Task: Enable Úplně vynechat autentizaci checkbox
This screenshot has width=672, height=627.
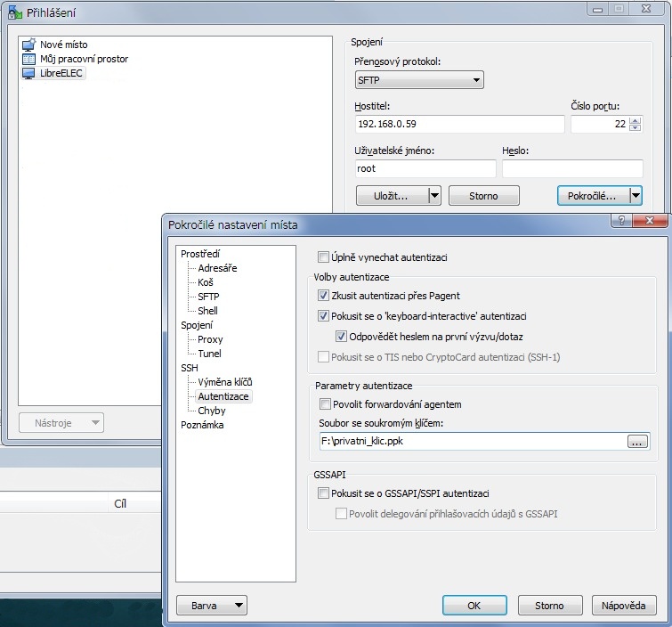Action: click(324, 257)
